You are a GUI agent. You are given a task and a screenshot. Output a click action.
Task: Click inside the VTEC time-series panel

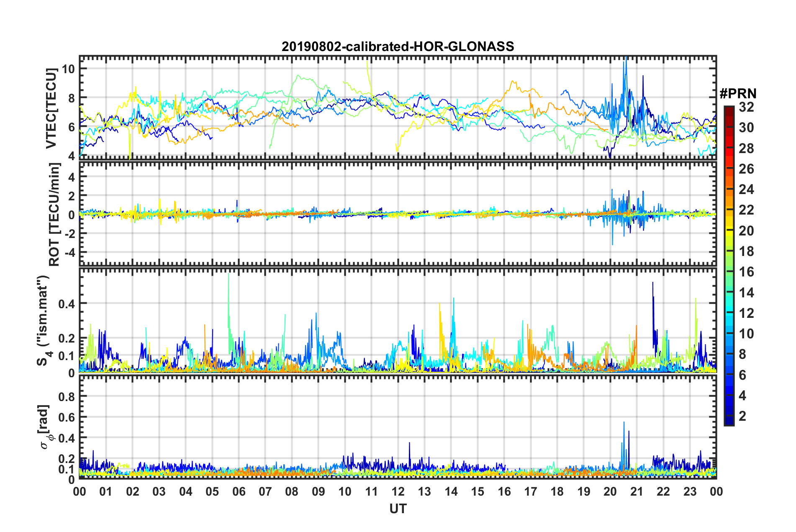click(398, 107)
